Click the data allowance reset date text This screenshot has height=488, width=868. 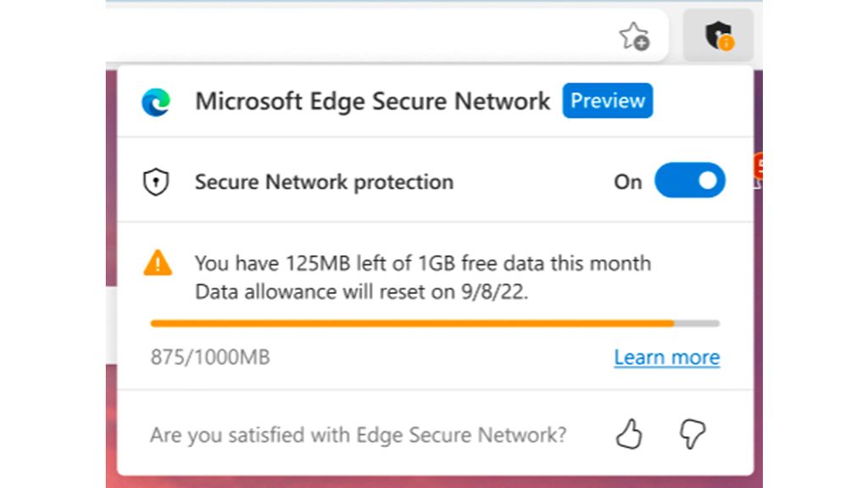[x=362, y=291]
